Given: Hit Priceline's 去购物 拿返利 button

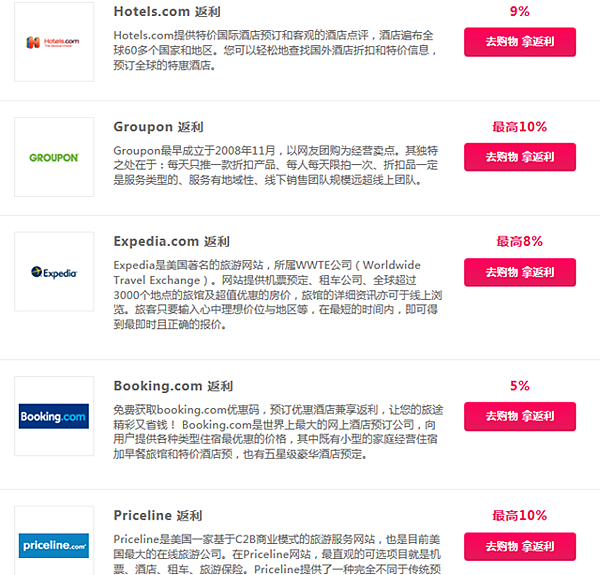Looking at the screenshot, I should point(520,547).
